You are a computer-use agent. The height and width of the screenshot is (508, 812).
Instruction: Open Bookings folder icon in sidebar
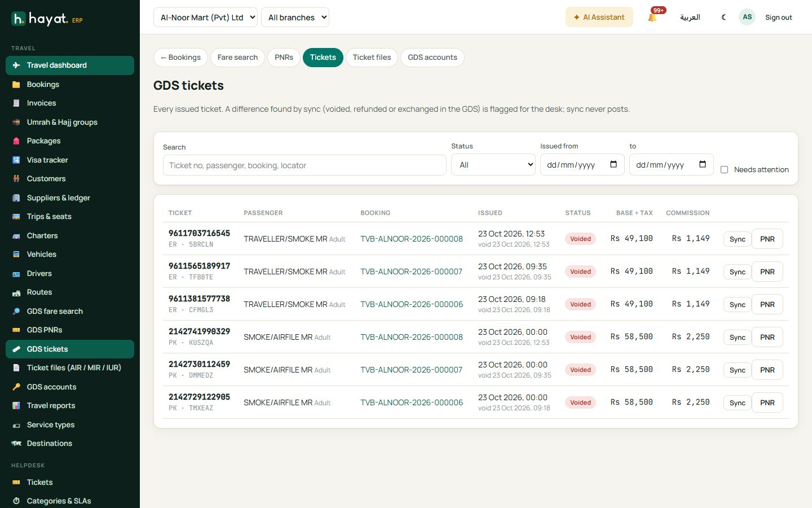[x=16, y=85]
